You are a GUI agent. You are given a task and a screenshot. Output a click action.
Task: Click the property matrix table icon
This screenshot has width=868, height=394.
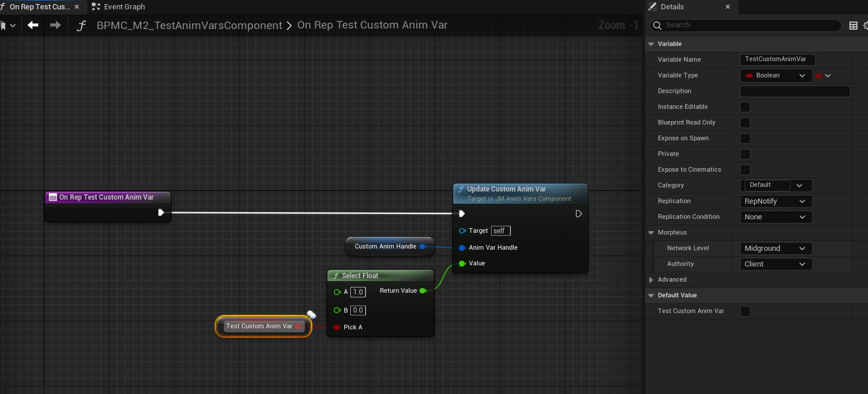pyautogui.click(x=853, y=26)
